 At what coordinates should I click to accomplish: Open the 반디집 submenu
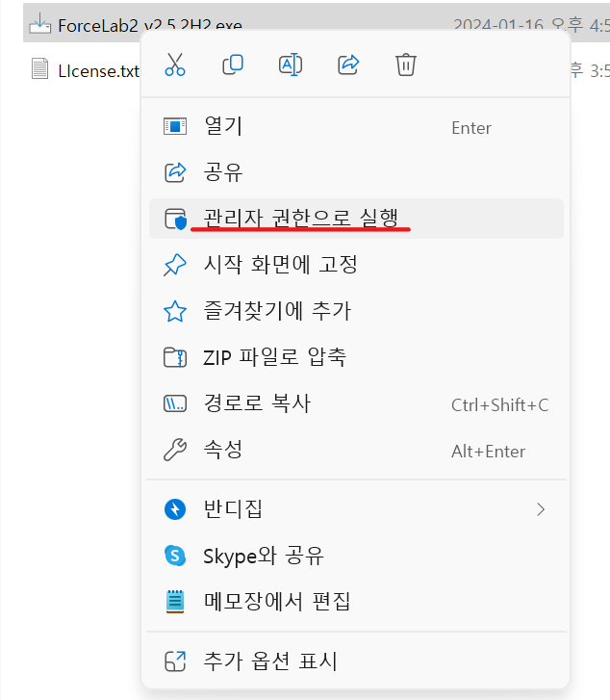tap(356, 509)
